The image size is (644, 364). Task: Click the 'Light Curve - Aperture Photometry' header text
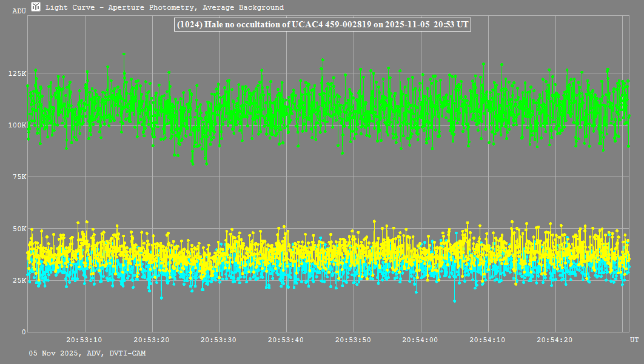[164, 8]
